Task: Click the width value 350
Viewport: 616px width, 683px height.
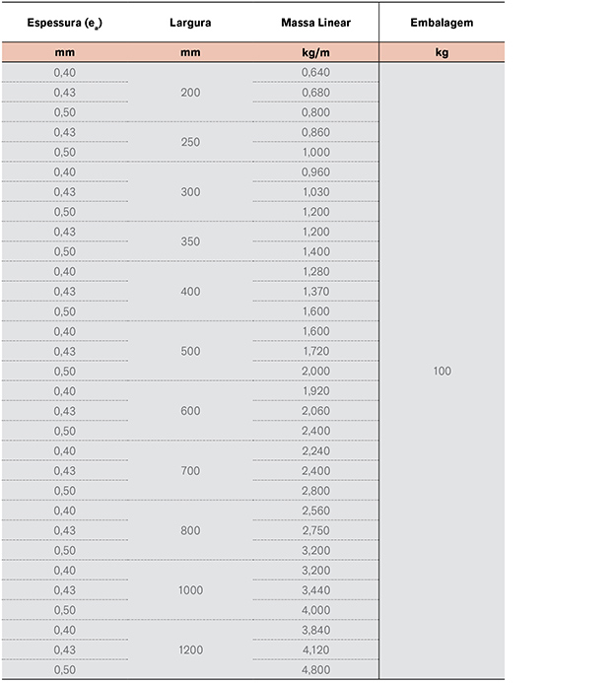Action: [190, 241]
